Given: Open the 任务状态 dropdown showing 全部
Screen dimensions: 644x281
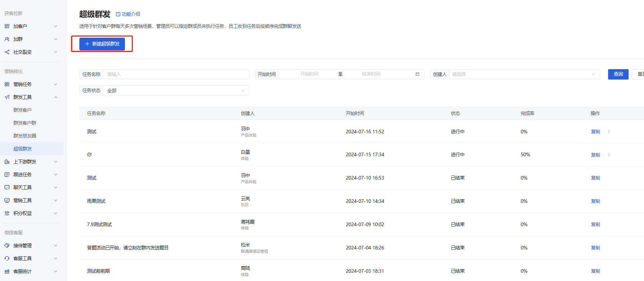Looking at the screenshot, I should pos(176,91).
